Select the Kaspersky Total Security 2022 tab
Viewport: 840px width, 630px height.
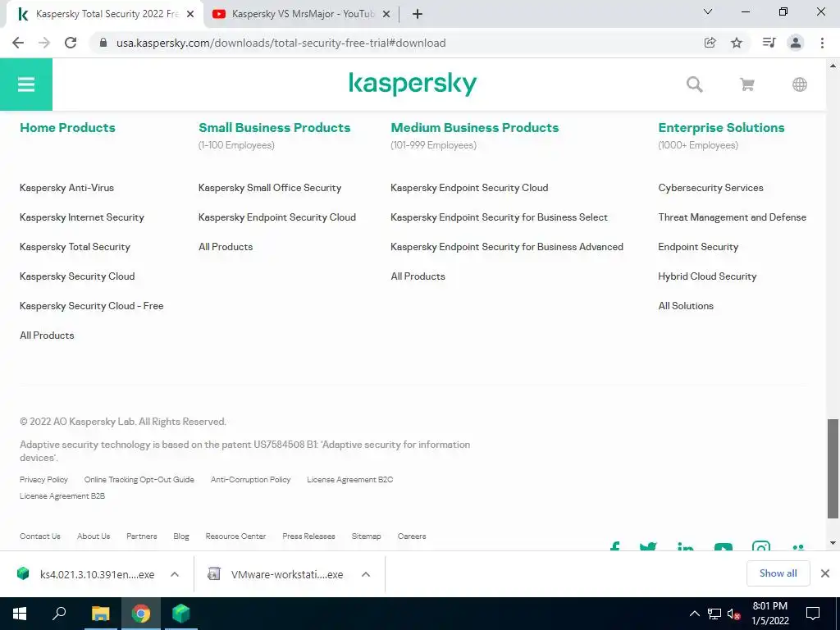point(105,14)
